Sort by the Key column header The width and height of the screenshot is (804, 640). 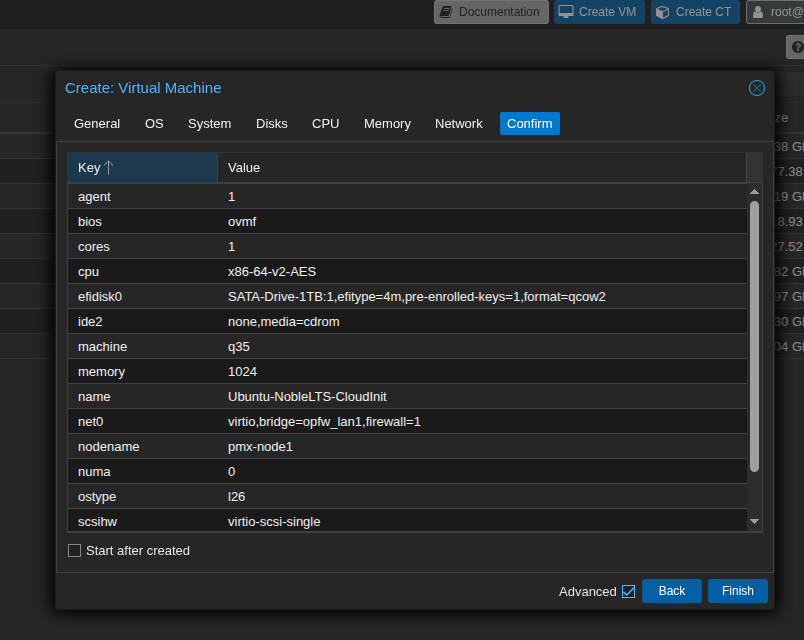[143, 168]
